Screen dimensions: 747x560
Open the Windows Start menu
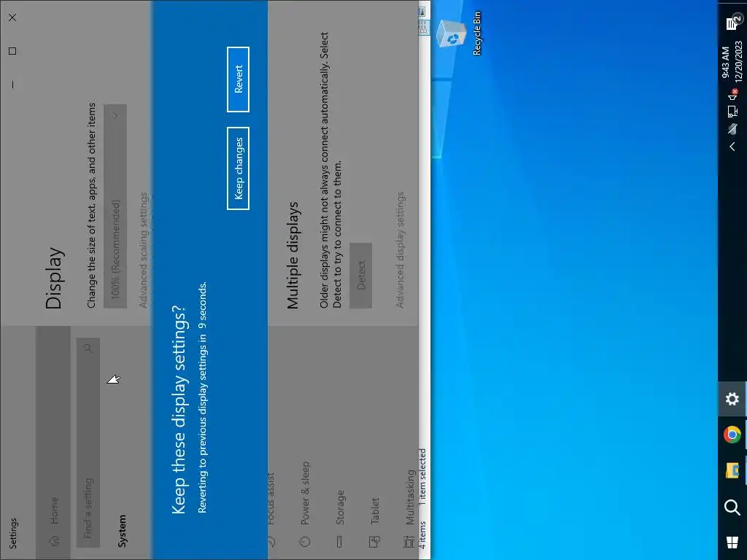pyautogui.click(x=732, y=542)
